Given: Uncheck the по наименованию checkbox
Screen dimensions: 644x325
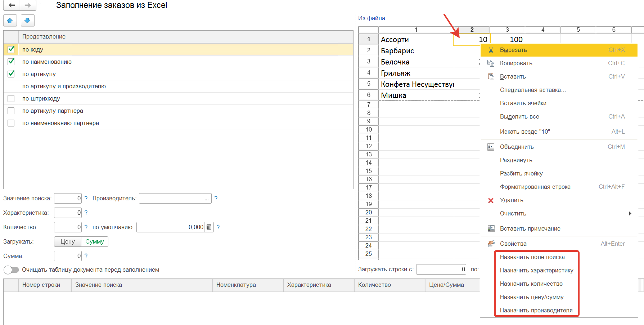Looking at the screenshot, I should point(11,62).
